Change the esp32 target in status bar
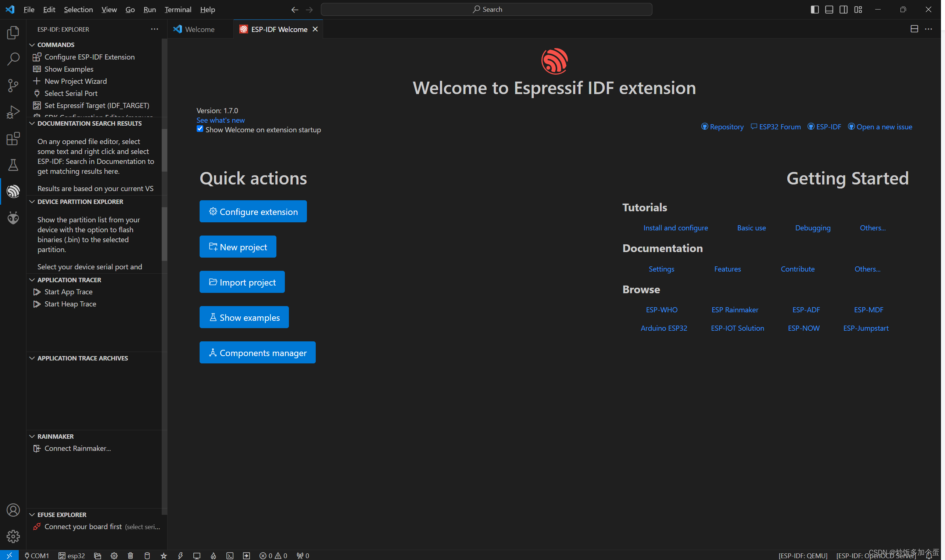 click(x=72, y=556)
